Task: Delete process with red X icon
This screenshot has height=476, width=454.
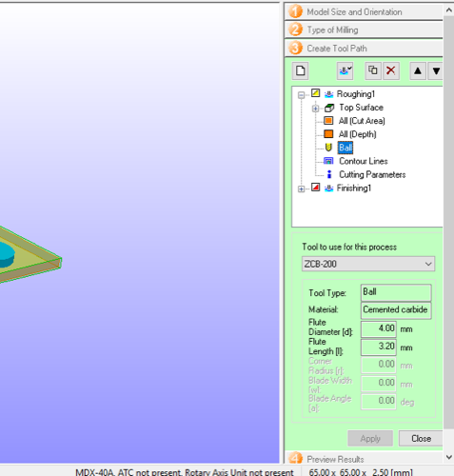Action: [391, 70]
